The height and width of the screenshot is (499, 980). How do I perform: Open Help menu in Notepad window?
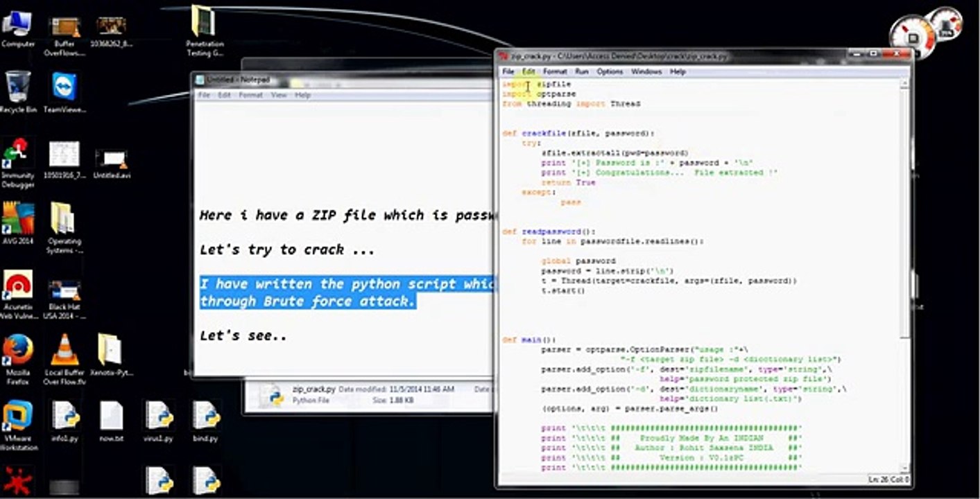pos(302,95)
